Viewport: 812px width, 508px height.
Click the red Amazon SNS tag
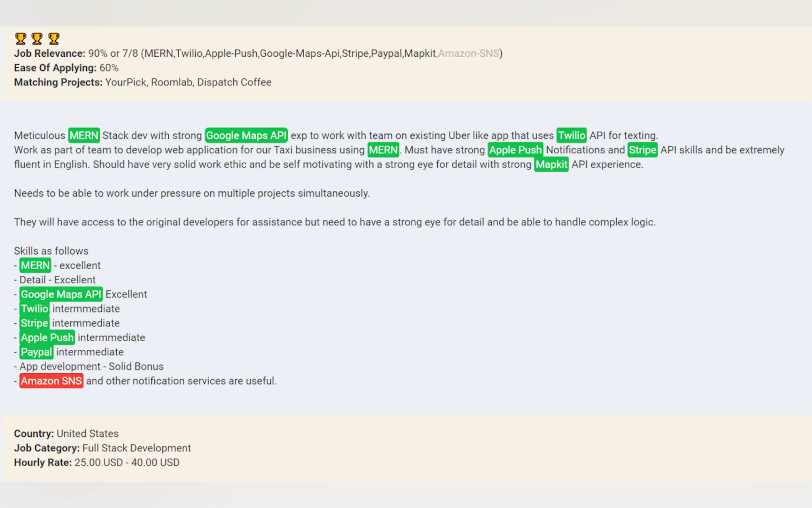point(51,381)
